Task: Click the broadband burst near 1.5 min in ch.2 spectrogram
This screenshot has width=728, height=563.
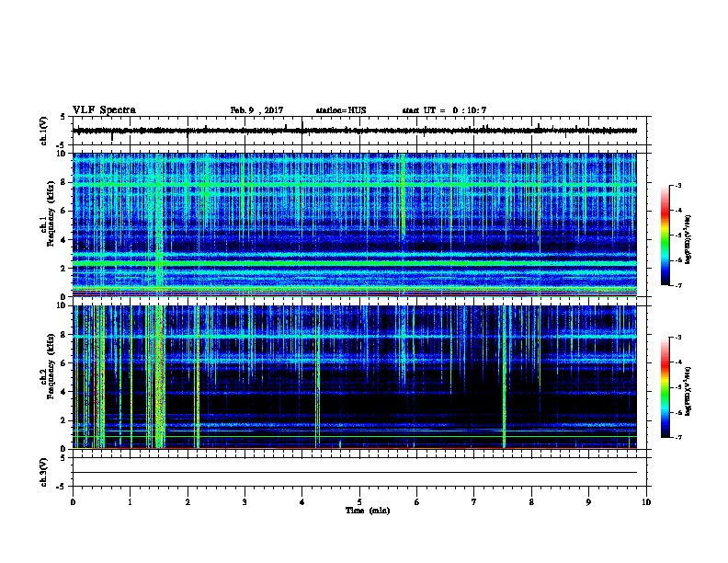Action: tap(160, 377)
